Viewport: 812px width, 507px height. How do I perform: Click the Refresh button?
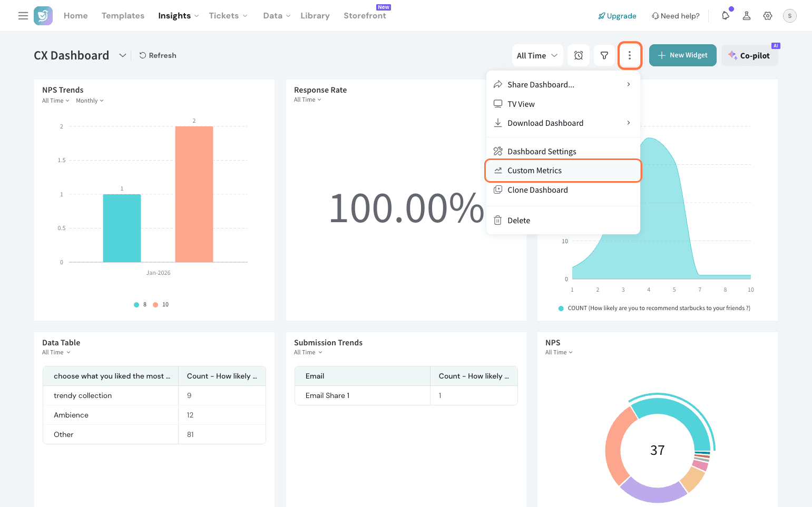point(158,55)
